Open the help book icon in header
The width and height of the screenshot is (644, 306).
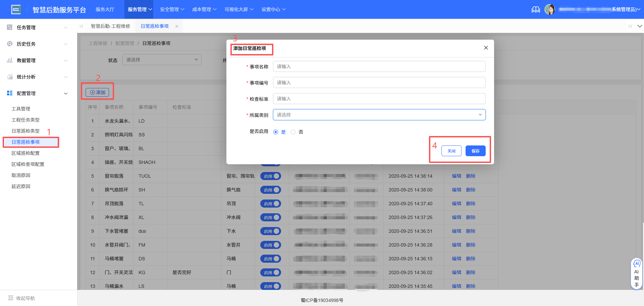[x=536, y=9]
